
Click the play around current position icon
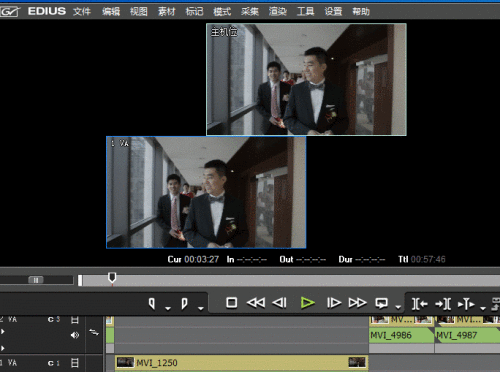click(466, 304)
